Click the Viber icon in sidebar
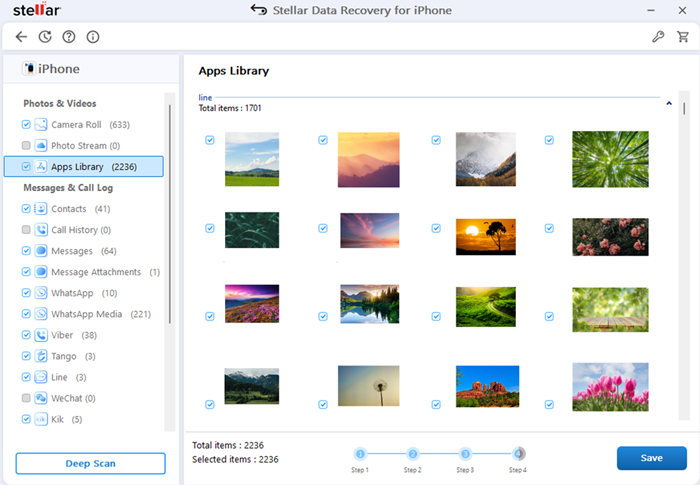The width and height of the screenshot is (700, 485). tap(41, 335)
